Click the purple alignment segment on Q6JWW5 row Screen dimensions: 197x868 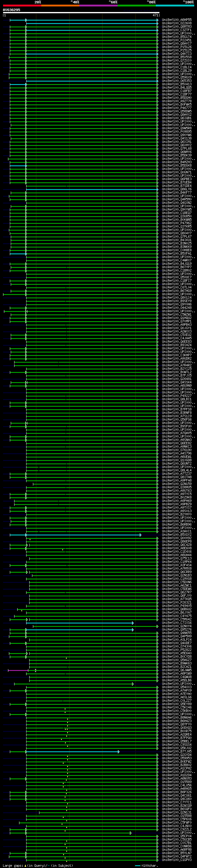(x=18, y=671)
